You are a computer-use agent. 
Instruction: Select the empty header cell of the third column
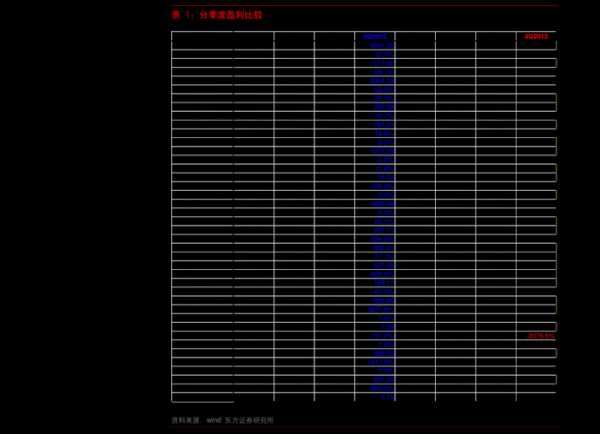(x=294, y=36)
